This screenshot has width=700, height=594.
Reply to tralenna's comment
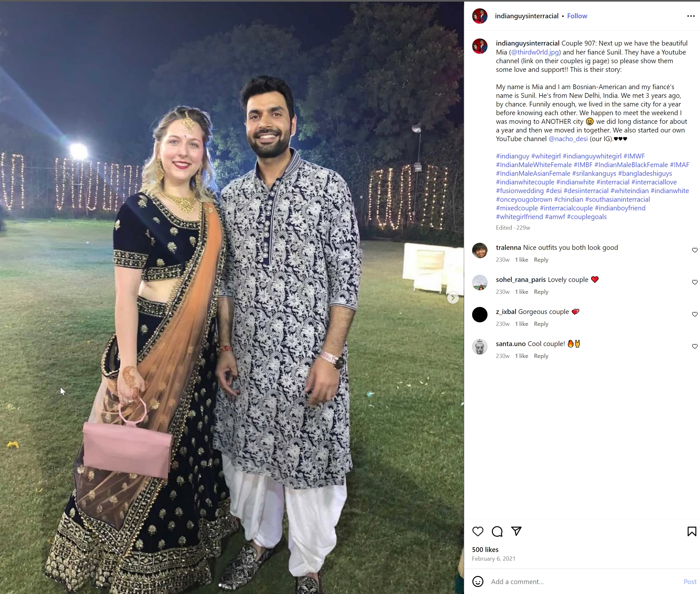click(x=541, y=259)
